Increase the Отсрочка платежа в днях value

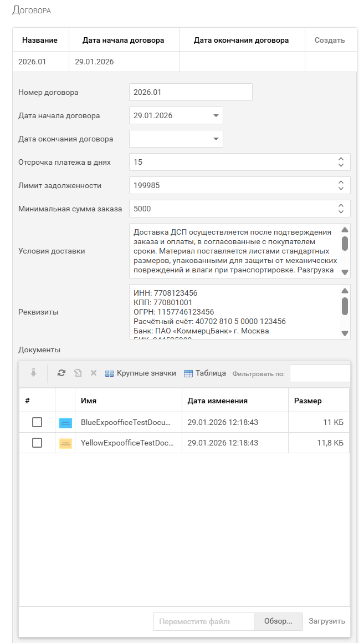tap(341, 159)
